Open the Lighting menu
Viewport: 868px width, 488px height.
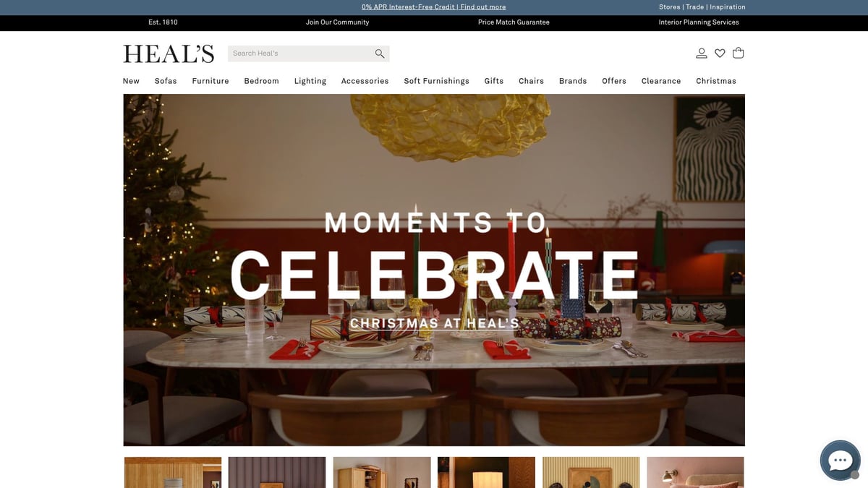click(310, 81)
